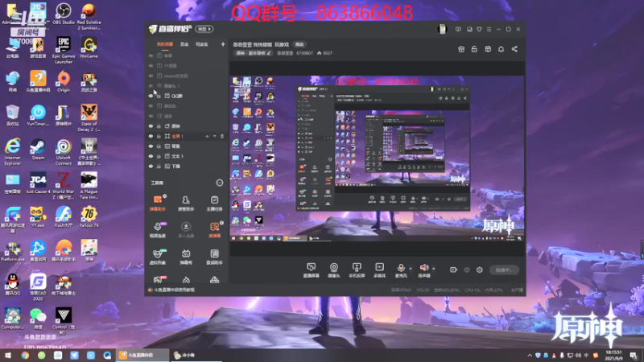Open the notification bell icon

(501, 49)
